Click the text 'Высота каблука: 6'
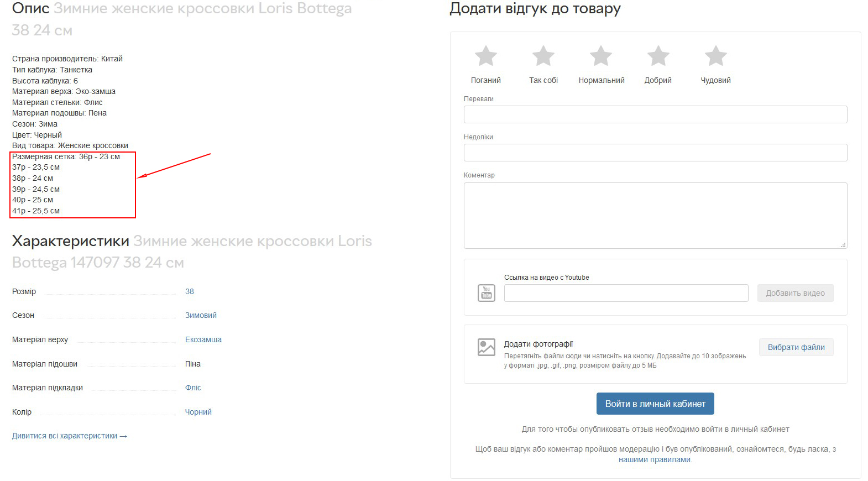The width and height of the screenshot is (868, 481). (x=45, y=81)
